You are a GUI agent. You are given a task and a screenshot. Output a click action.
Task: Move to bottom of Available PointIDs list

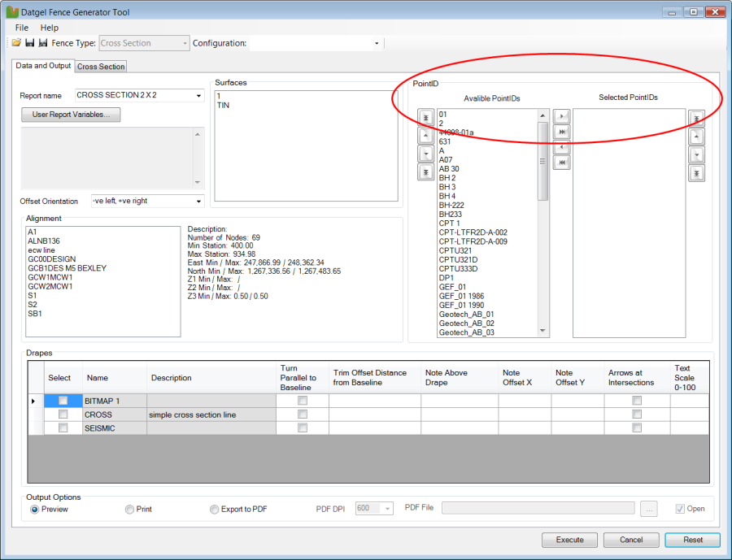tap(425, 172)
